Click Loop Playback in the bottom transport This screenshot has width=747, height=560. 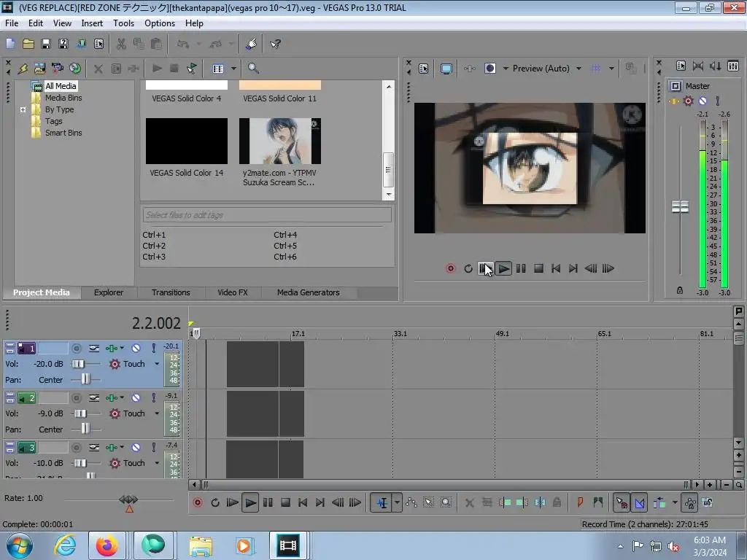215,502
